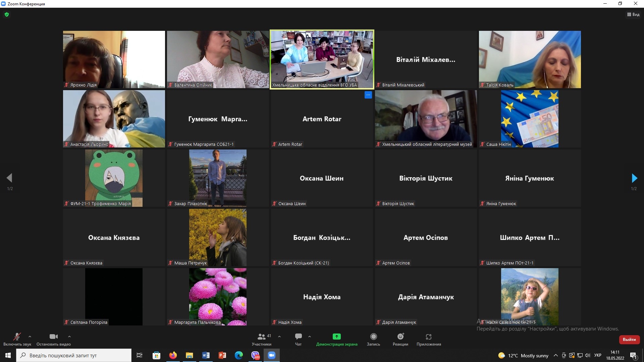The width and height of the screenshot is (644, 362).
Task: Click the Windows search input field
Action: point(74,355)
